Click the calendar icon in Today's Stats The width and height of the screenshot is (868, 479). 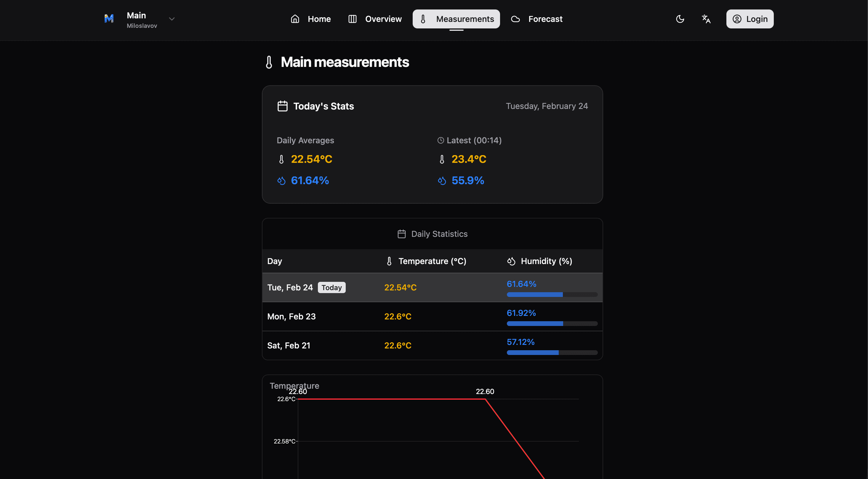coord(282,106)
